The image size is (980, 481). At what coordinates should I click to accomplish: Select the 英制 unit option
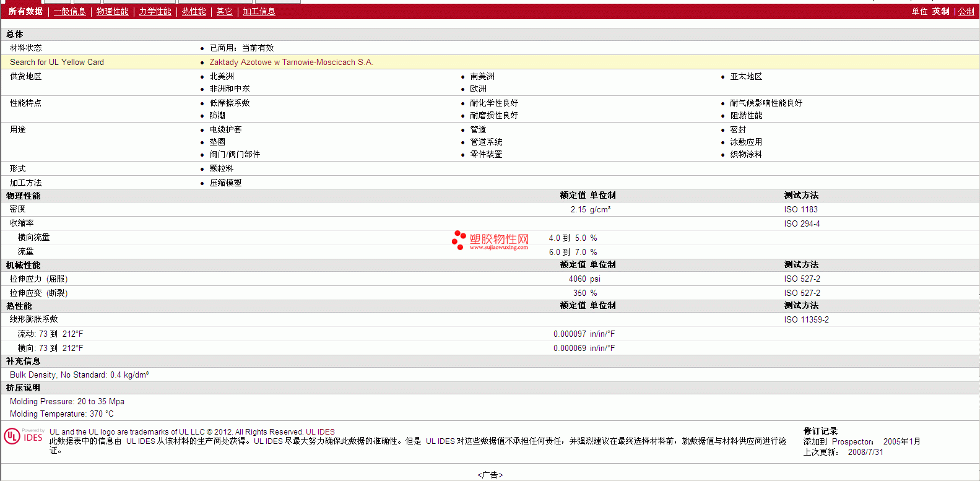[941, 11]
